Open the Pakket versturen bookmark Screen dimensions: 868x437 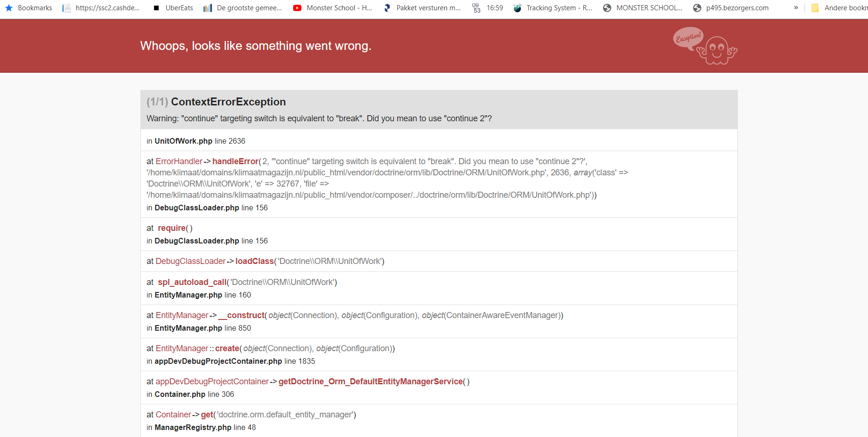click(x=422, y=8)
